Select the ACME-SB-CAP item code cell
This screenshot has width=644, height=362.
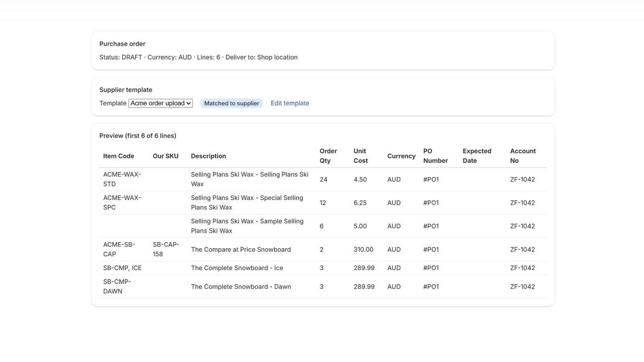[x=119, y=249]
